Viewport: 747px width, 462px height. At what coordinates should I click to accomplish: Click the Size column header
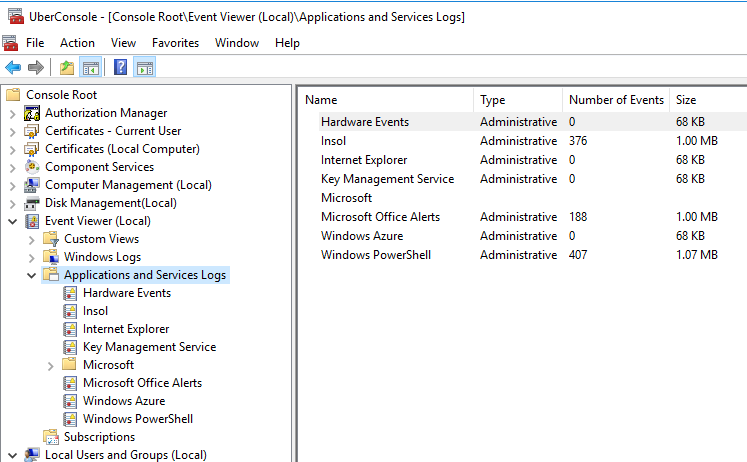tap(686, 100)
